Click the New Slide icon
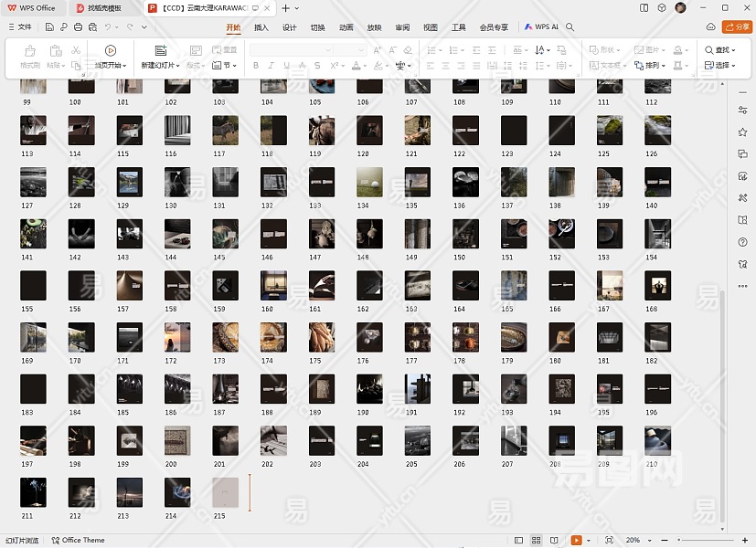This screenshot has width=756, height=548. click(161, 51)
